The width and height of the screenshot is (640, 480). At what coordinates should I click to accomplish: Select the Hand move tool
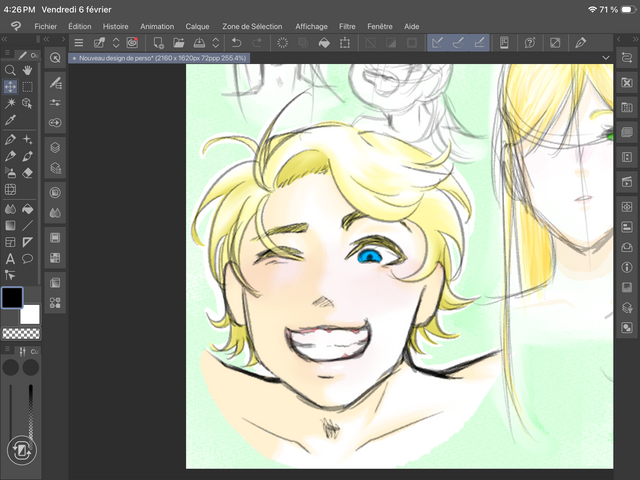[x=27, y=70]
